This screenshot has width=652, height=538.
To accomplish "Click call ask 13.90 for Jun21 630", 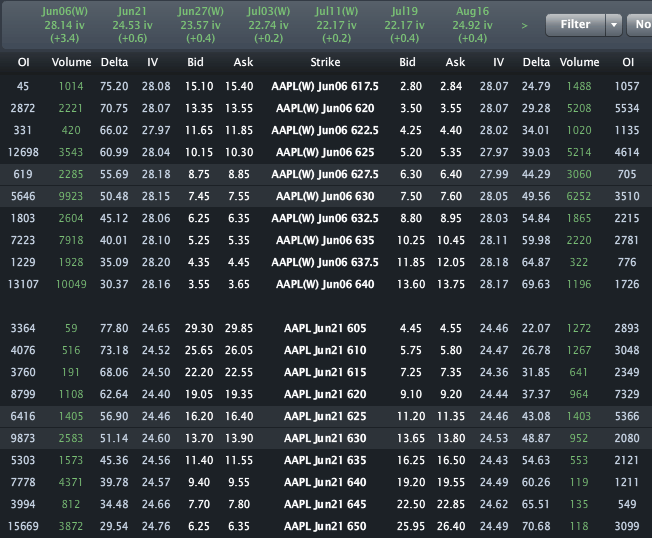I will pyautogui.click(x=239, y=439).
